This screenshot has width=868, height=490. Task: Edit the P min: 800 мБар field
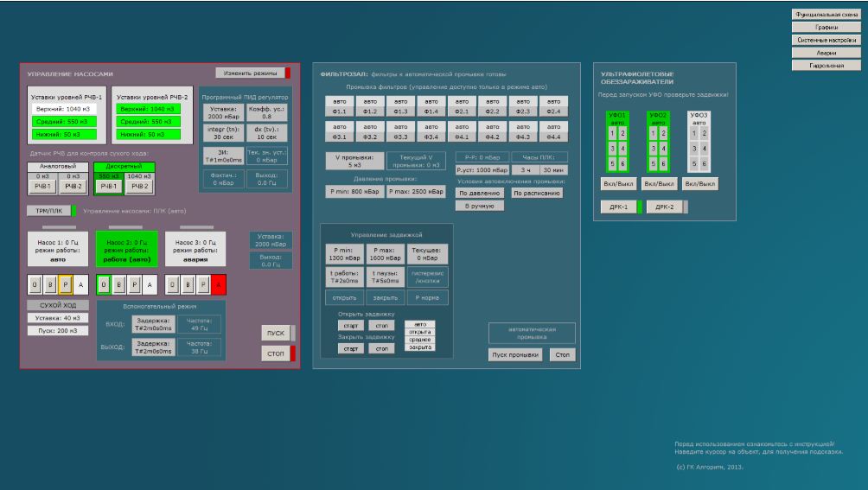tap(354, 193)
